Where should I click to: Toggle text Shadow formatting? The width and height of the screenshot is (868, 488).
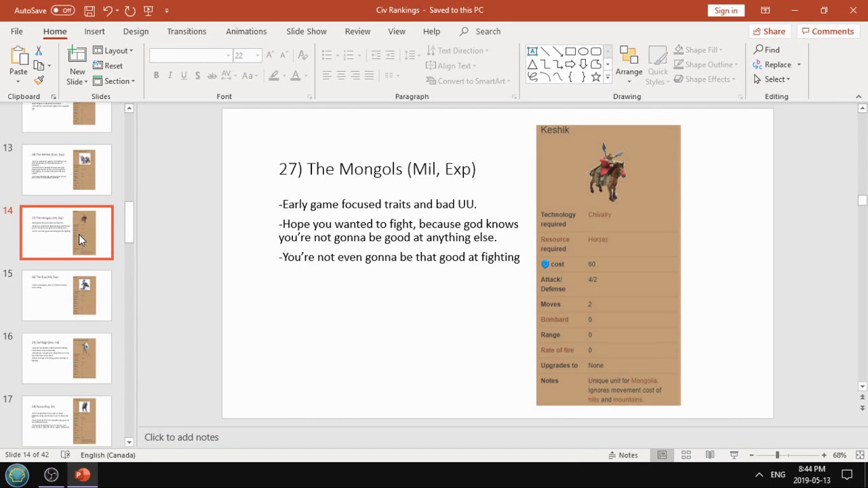(197, 75)
